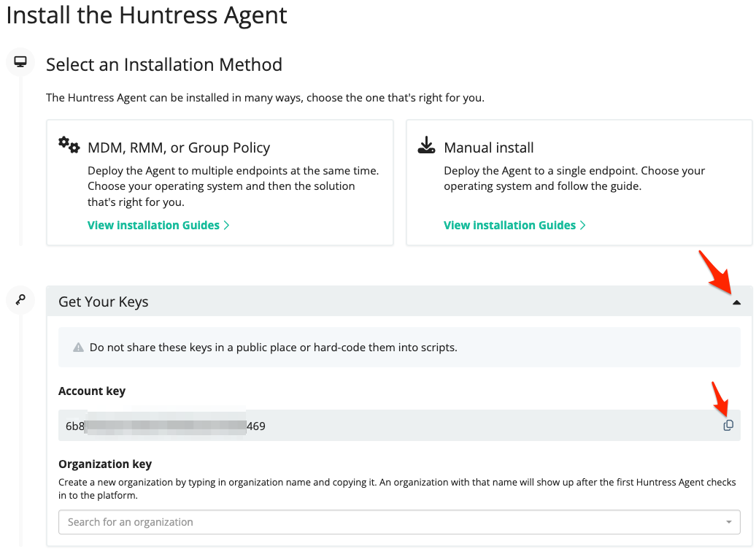The height and width of the screenshot is (552, 756).
Task: Click the 'Do not share these keys' warning text
Action: 274,348
